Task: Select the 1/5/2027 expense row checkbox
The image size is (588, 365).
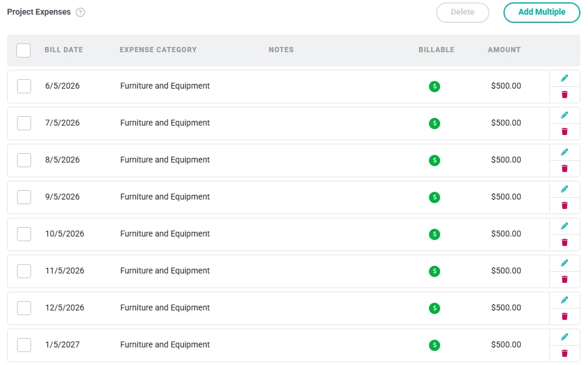Action: (24, 344)
